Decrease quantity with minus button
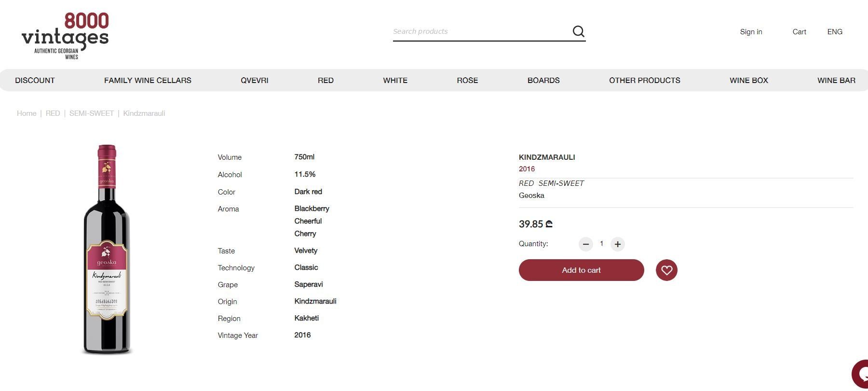 [x=586, y=244]
